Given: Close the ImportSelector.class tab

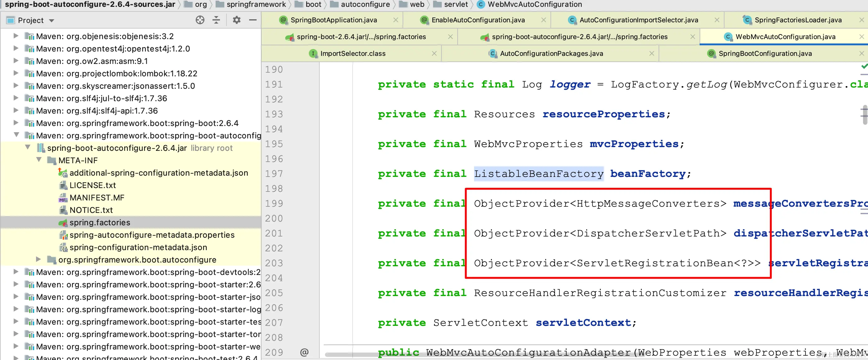Looking at the screenshot, I should (x=434, y=54).
